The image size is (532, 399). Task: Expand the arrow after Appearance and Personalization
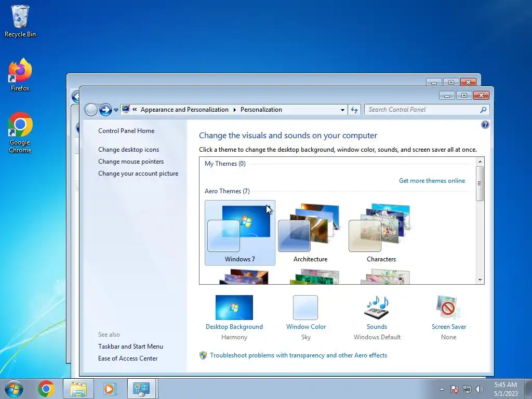[x=234, y=110]
